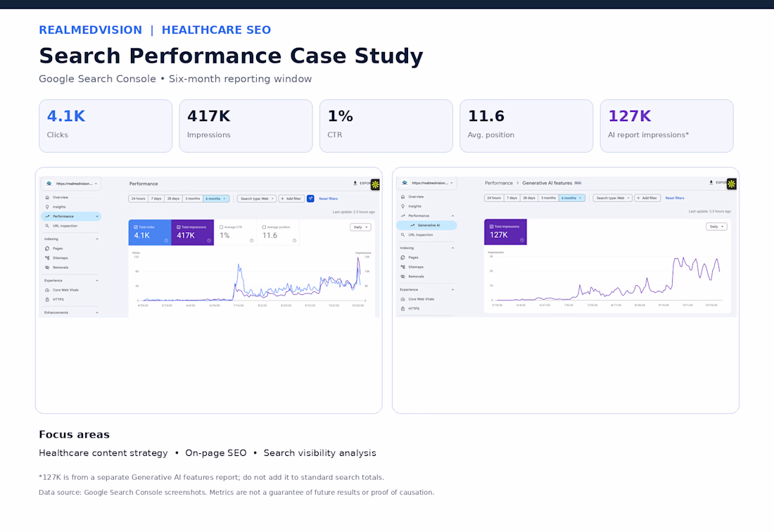Screen dimensions: 774x532
Task: Click the Overview home icon in the left Performance screenshot
Action: point(47,198)
